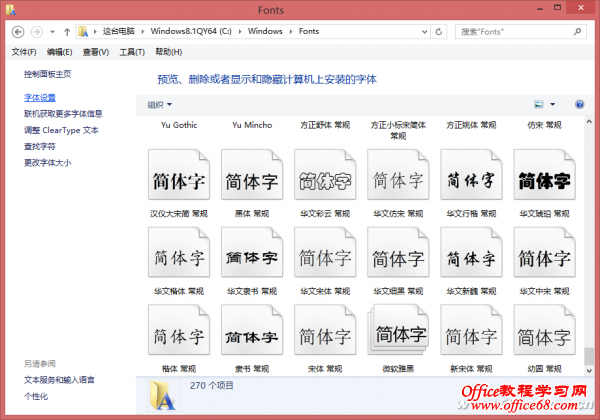Click the change view icon
600x420 pixels.
(539, 104)
